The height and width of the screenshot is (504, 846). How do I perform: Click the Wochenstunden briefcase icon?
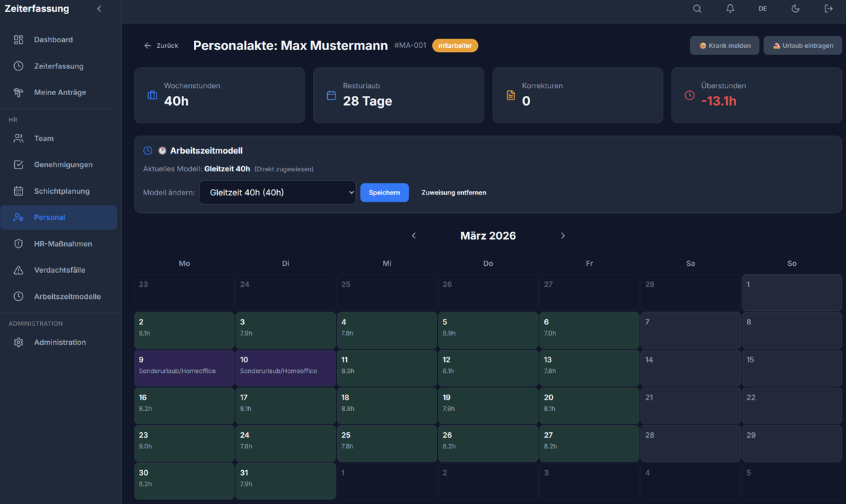tap(152, 95)
